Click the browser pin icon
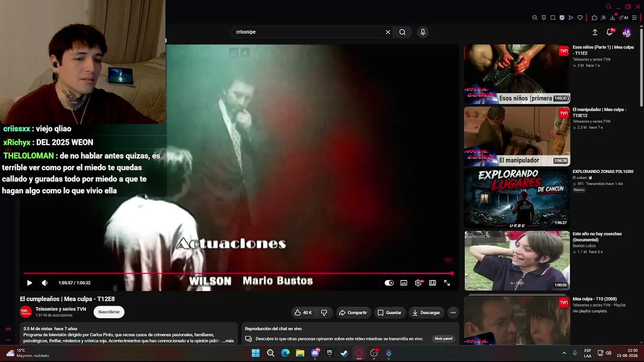The width and height of the screenshot is (644, 362). 544,18
